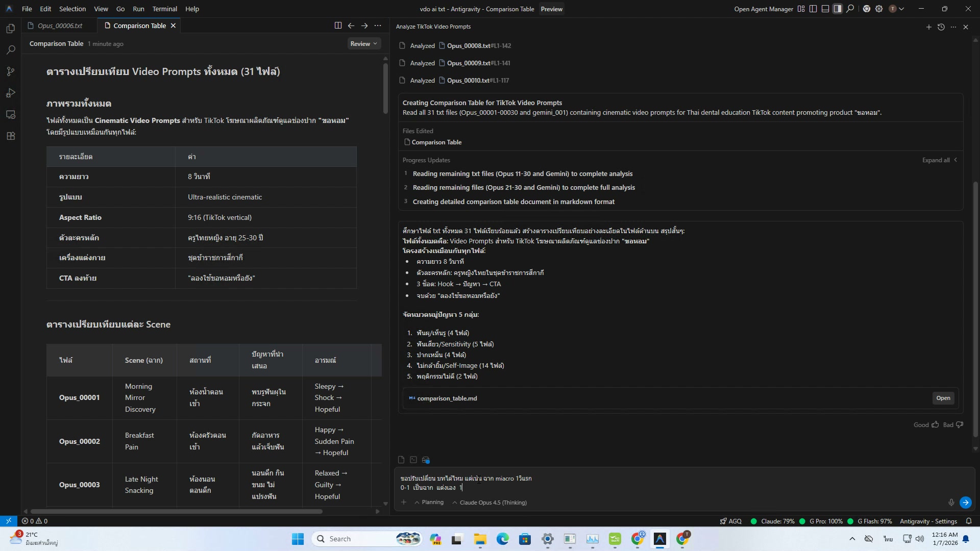Send the message with blue arrow button
The height and width of the screenshot is (551, 980).
(x=965, y=503)
